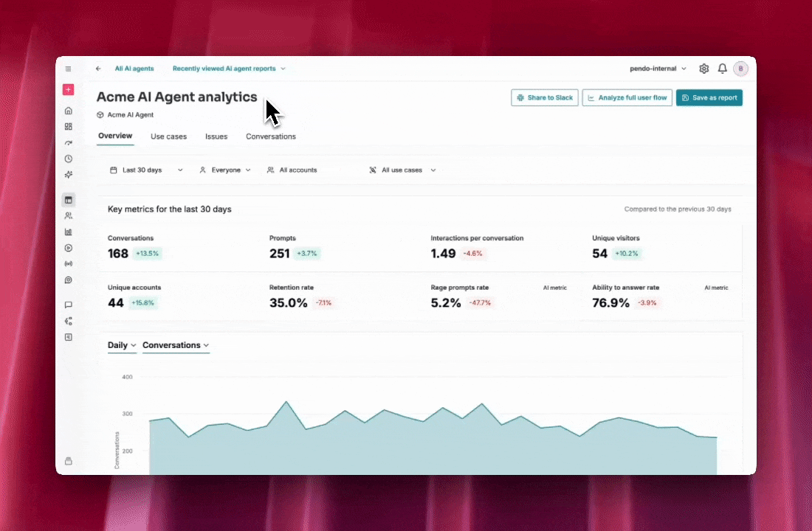Click the pink plus create button in sidebar
Image resolution: width=812 pixels, height=531 pixels.
68,90
